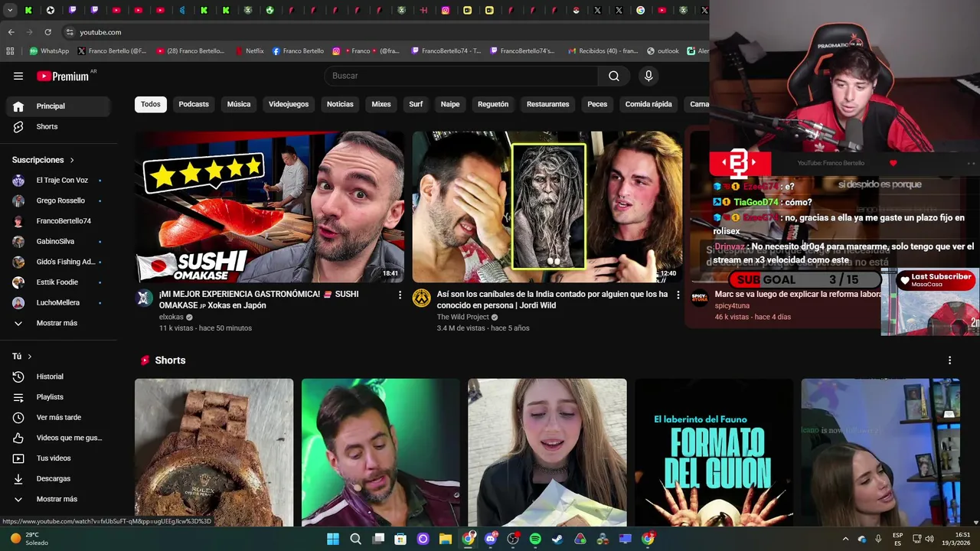The image size is (980, 551).
Task: Open Ver más tarde list
Action: 58,417
